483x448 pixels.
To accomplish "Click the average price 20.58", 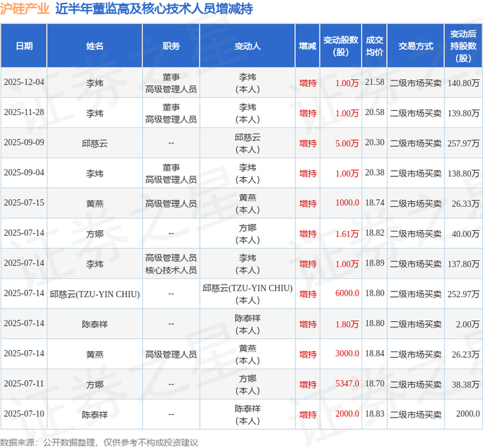I will coord(375,112).
